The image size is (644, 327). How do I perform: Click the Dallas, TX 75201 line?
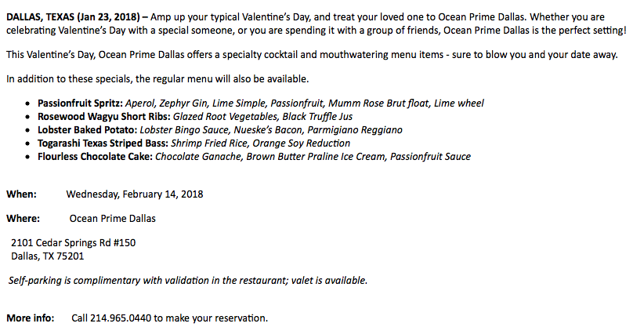point(48,256)
